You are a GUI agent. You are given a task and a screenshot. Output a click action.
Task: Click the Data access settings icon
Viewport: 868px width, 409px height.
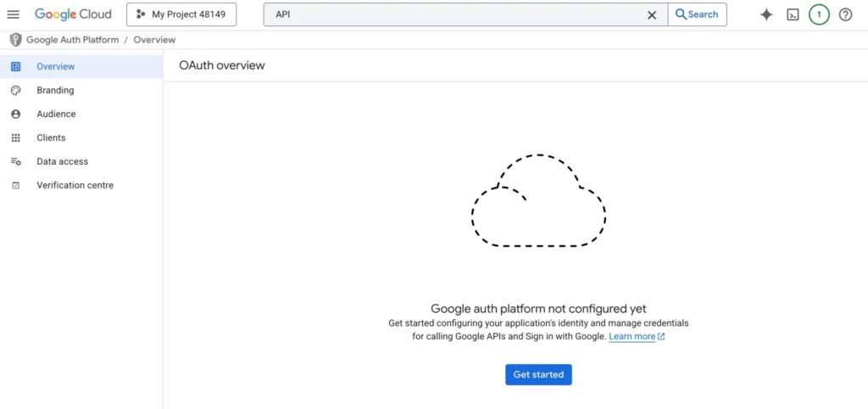(x=15, y=162)
